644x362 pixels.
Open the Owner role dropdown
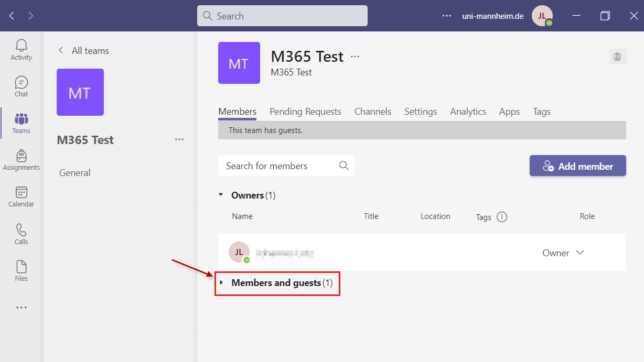coord(563,253)
